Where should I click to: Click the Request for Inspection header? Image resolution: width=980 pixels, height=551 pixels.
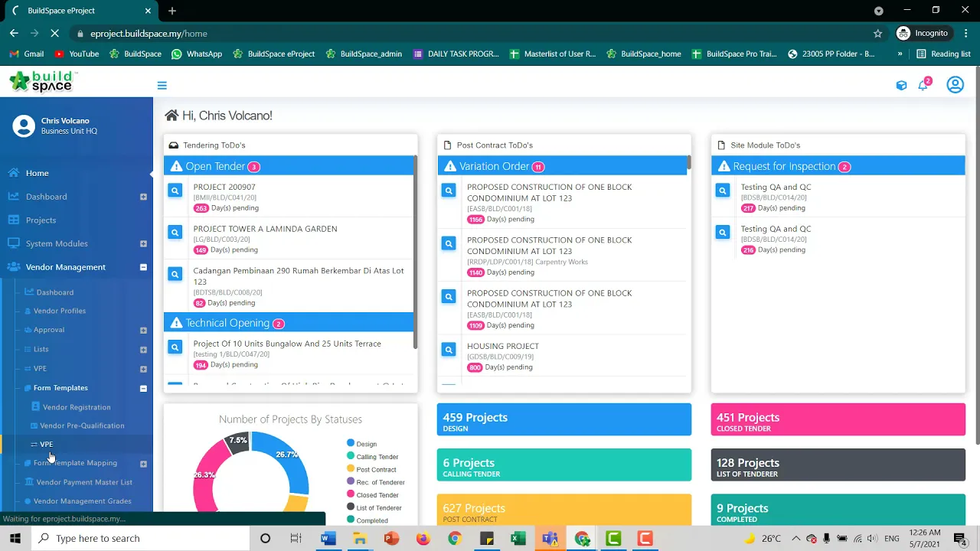tap(838, 166)
